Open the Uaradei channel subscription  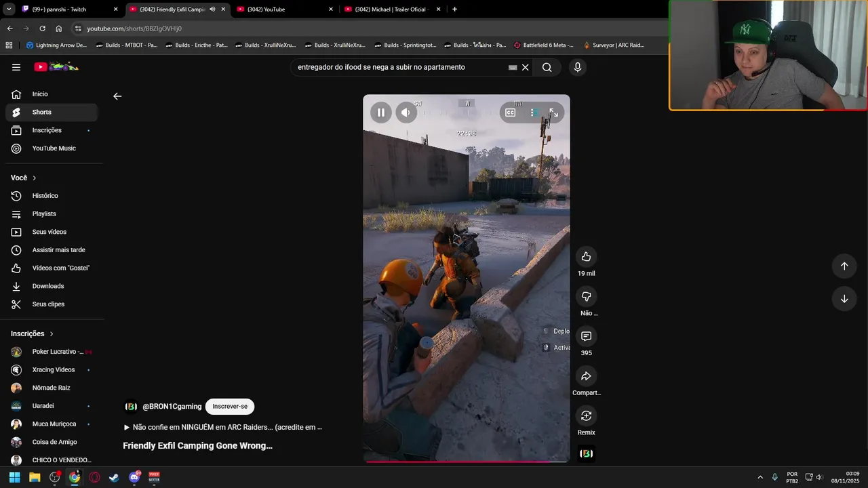coord(52,406)
